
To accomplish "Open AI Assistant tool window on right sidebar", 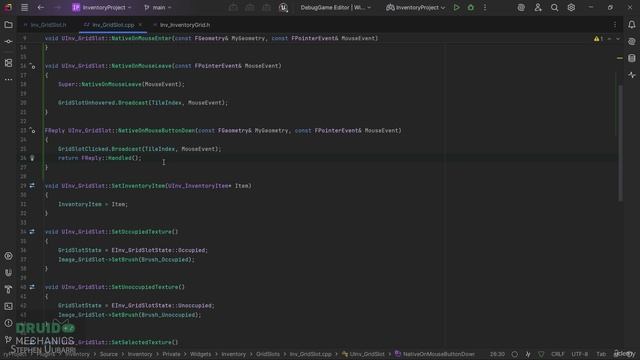I will [x=631, y=42].
